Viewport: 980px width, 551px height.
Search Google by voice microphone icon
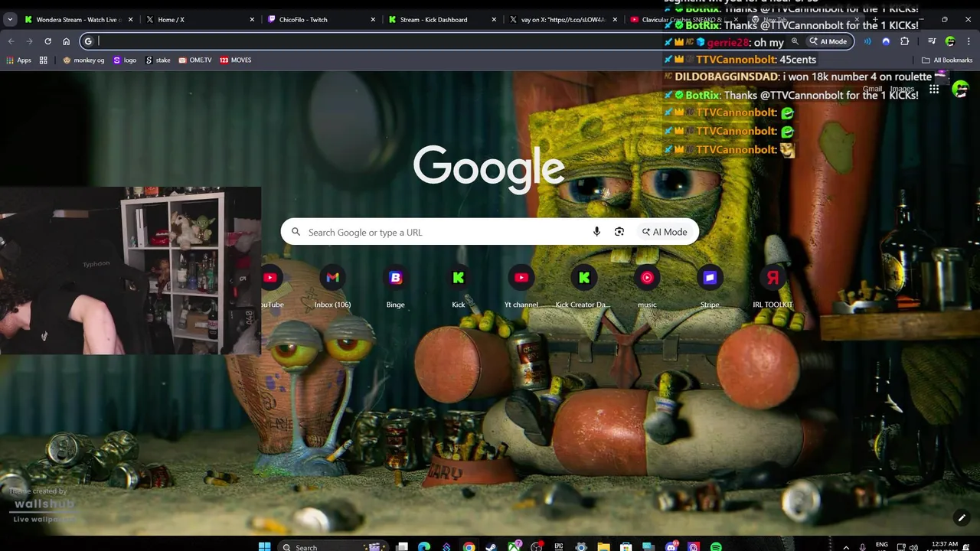coord(596,232)
